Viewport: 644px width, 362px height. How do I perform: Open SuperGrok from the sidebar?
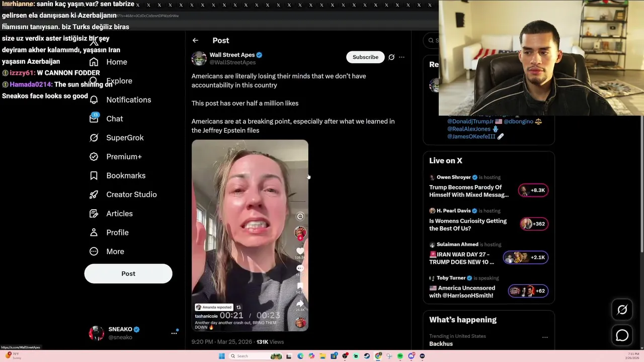116,138
